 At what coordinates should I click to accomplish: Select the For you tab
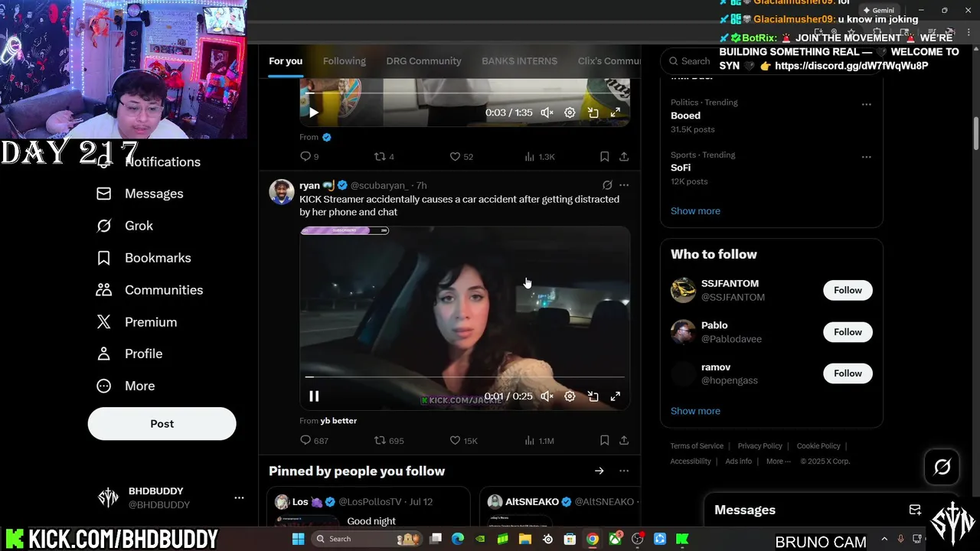click(x=286, y=61)
